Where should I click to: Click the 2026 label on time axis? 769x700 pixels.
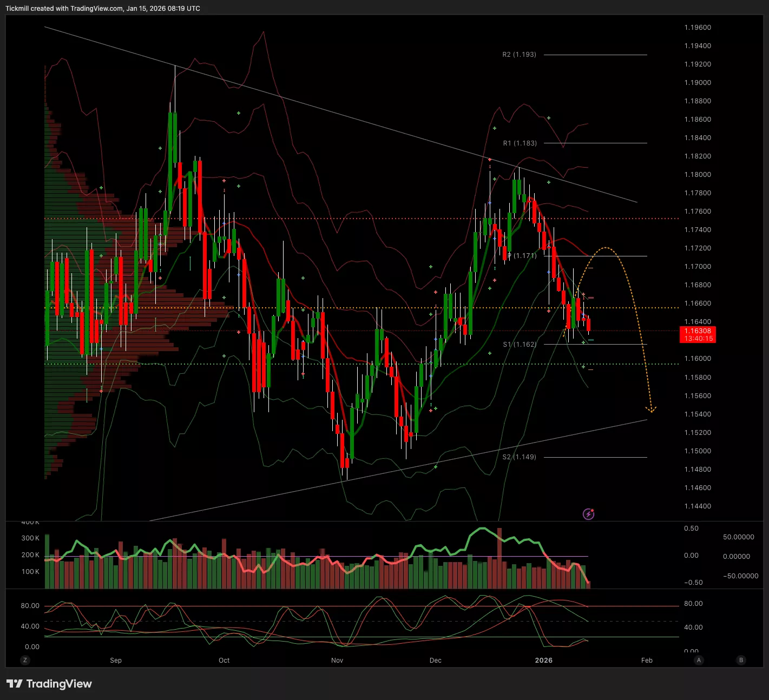pos(543,660)
